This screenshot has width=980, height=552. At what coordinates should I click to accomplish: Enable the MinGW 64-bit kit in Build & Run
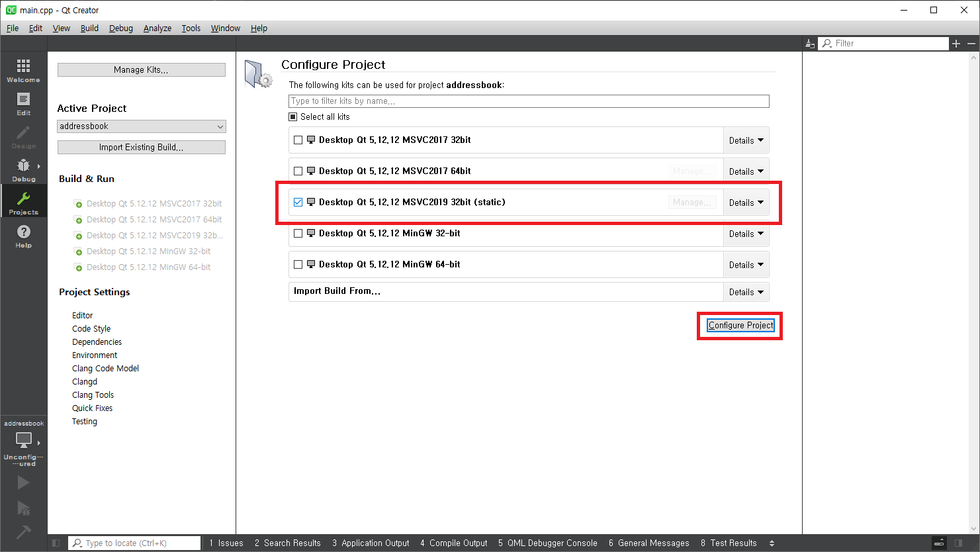pyautogui.click(x=142, y=267)
